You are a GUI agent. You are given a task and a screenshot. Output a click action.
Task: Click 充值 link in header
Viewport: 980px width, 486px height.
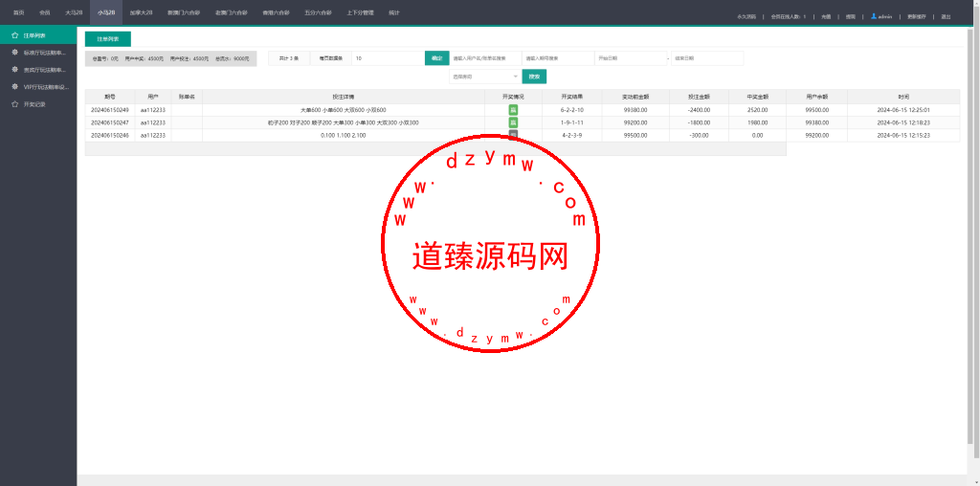tap(826, 17)
